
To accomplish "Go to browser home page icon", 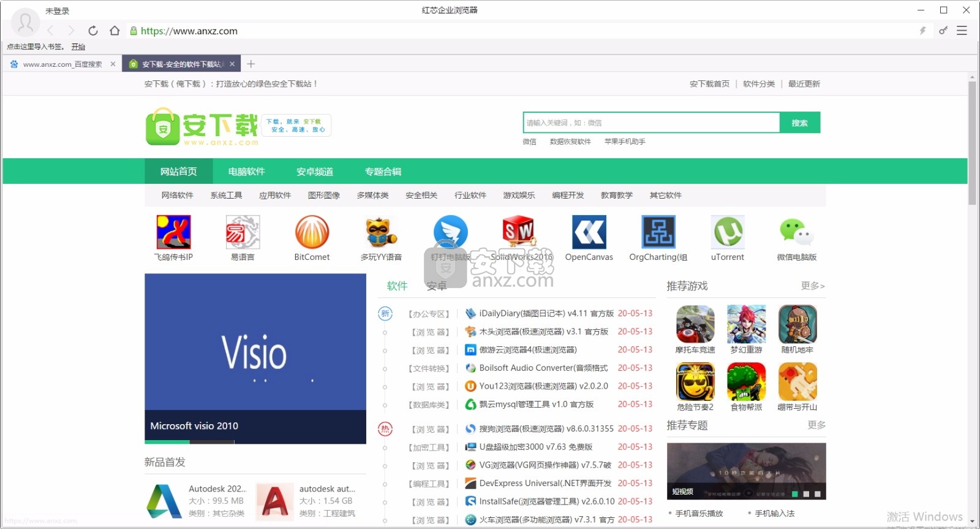I will [x=115, y=31].
